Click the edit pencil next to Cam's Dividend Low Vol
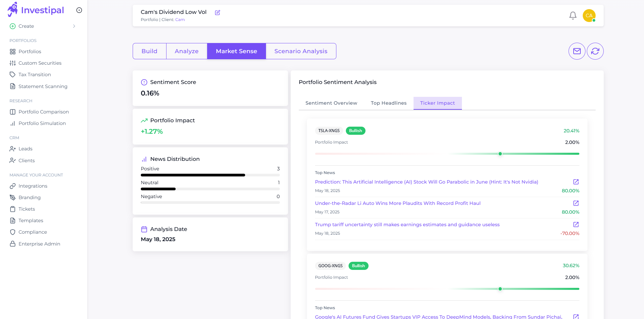The width and height of the screenshot is (644, 319). coord(217,12)
